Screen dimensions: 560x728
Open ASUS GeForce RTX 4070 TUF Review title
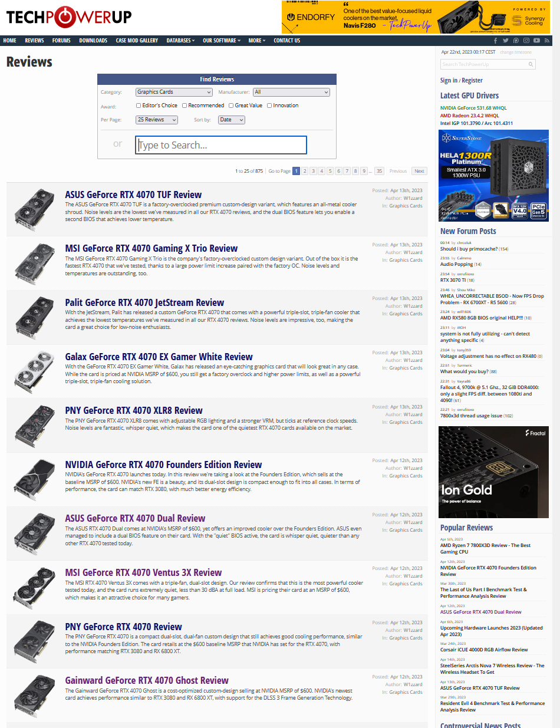click(x=133, y=195)
